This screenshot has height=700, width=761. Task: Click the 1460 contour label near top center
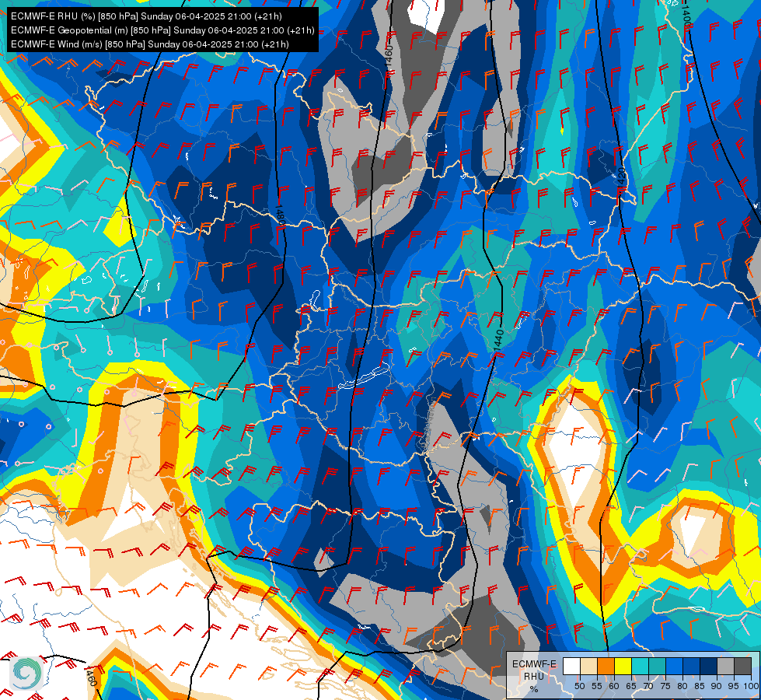pos(389,56)
